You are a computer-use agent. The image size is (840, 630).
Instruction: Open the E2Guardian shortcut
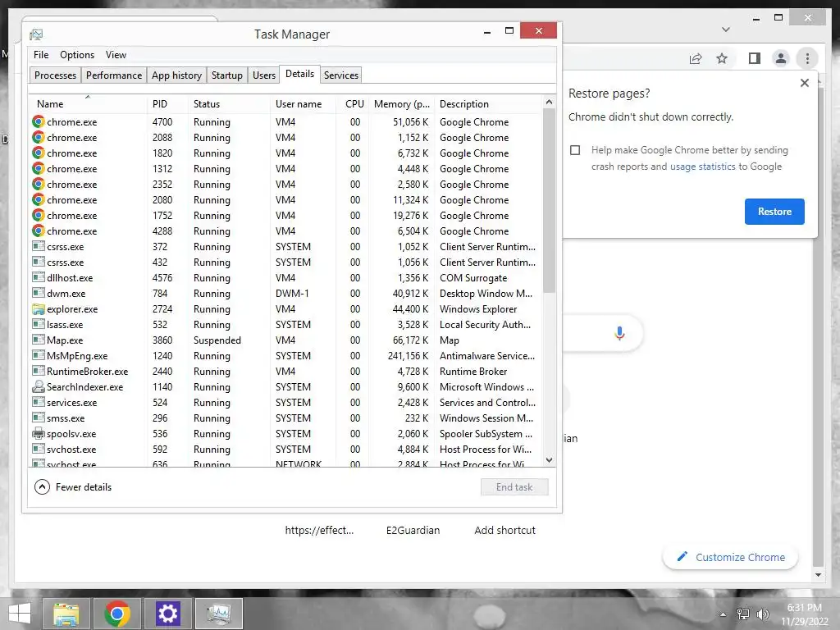tap(413, 530)
